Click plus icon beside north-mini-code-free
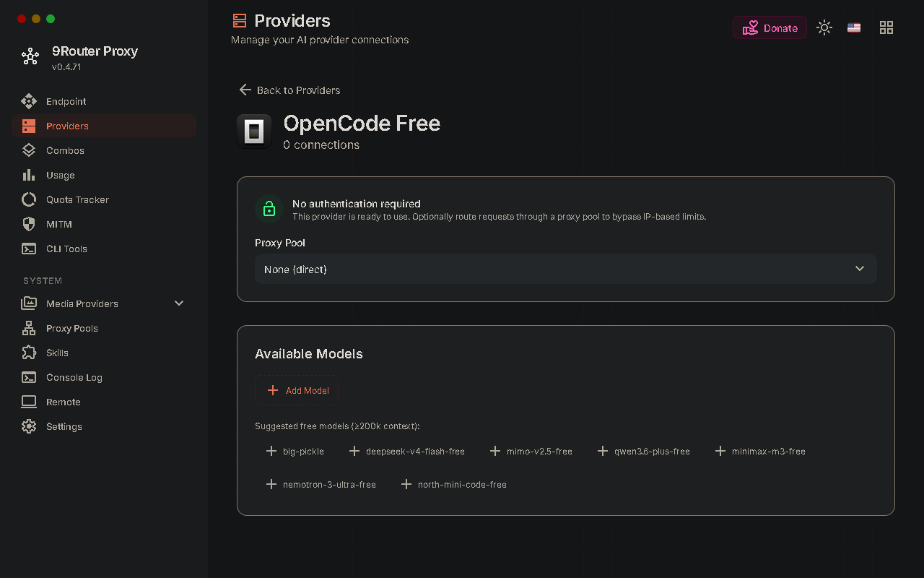The image size is (924, 578). 406,484
